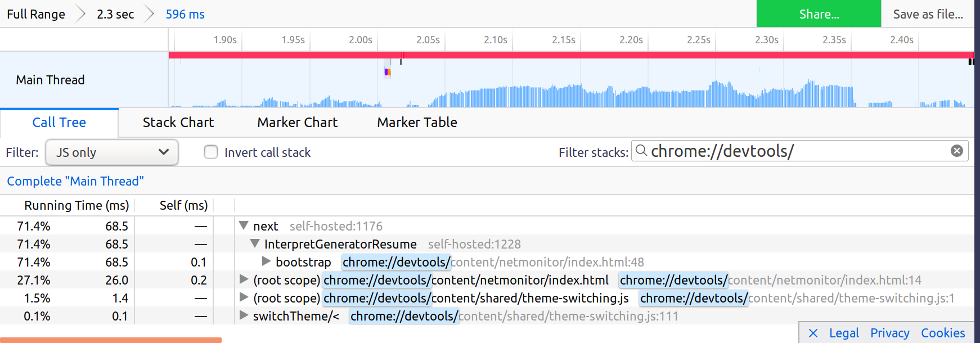Expand the switchTheme/< tree node
The image size is (980, 343).
click(244, 315)
